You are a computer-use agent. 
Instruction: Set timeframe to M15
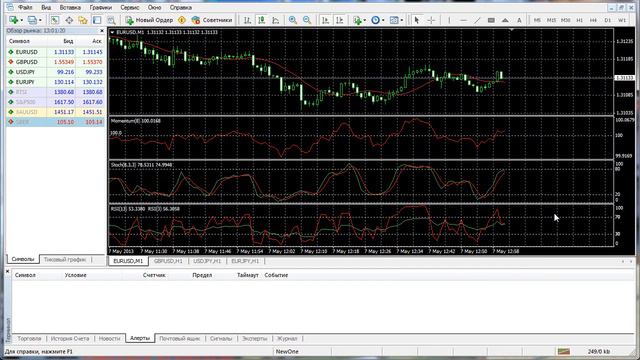point(551,20)
